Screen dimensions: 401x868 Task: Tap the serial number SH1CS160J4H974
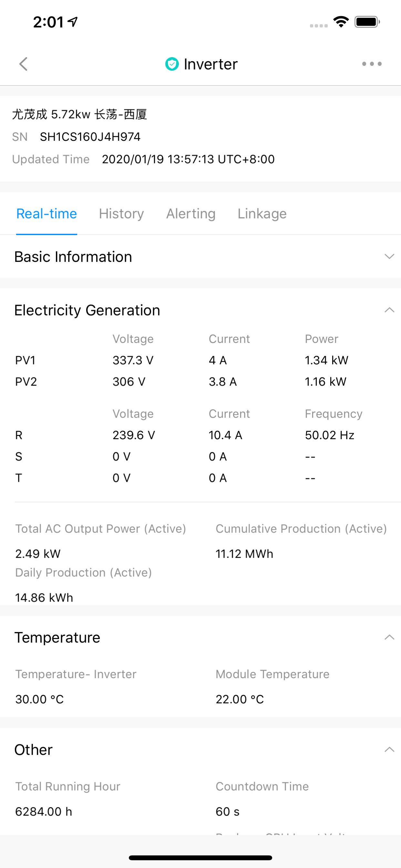click(x=90, y=137)
